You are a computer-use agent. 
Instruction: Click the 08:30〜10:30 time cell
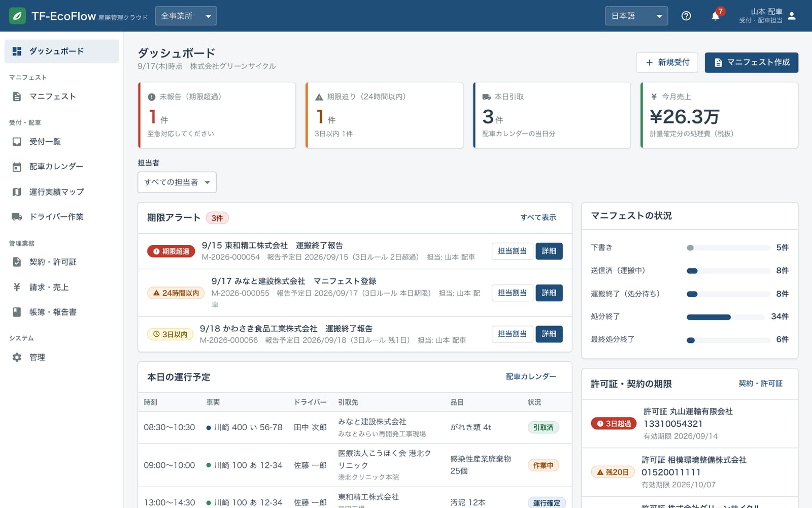pos(169,427)
